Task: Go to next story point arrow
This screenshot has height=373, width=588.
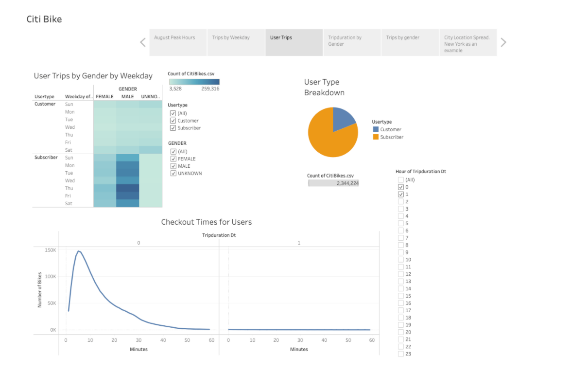Action: pos(503,42)
